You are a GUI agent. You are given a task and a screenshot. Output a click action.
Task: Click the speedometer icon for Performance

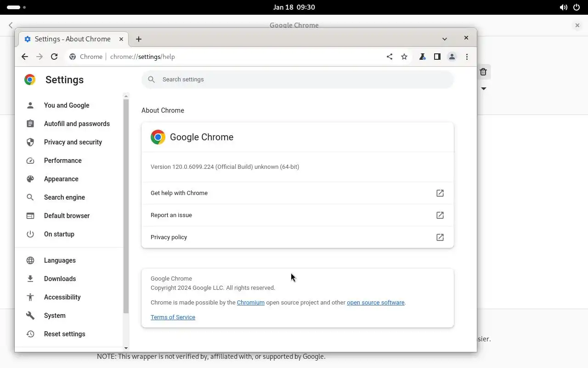tap(30, 161)
